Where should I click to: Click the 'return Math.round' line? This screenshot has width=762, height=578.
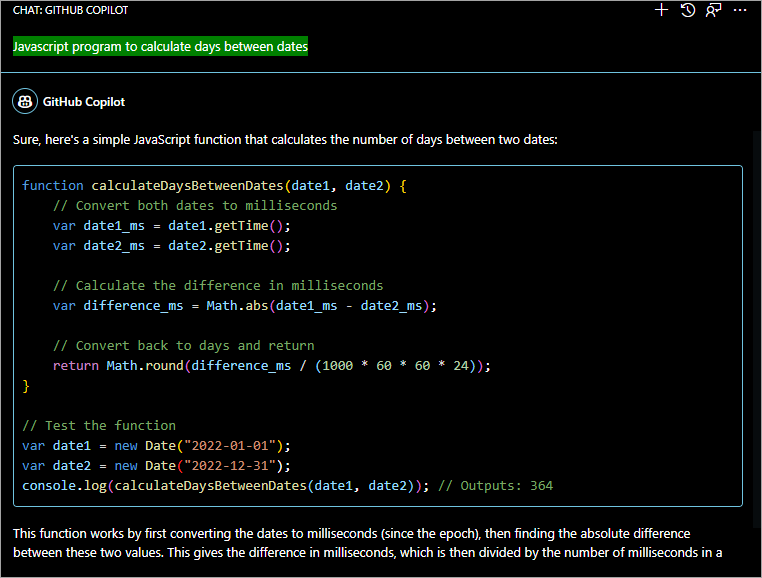[272, 366]
